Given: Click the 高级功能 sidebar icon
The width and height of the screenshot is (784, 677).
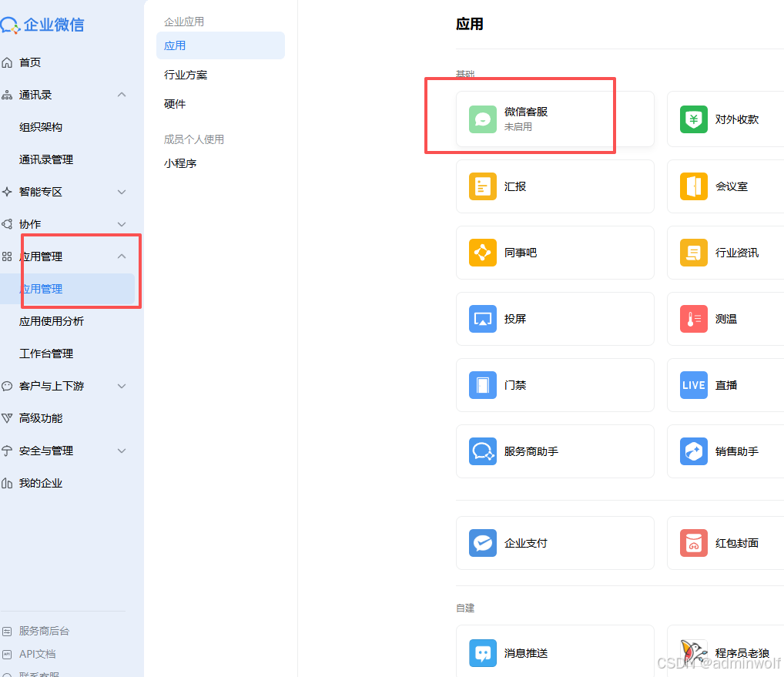Looking at the screenshot, I should coord(7,418).
